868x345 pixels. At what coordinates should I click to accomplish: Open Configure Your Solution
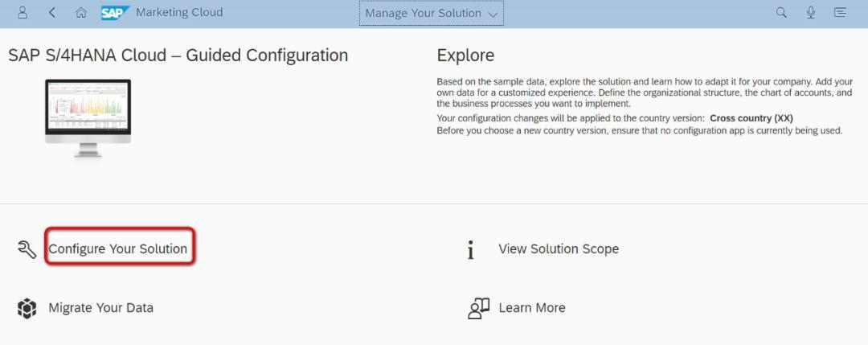[118, 248]
